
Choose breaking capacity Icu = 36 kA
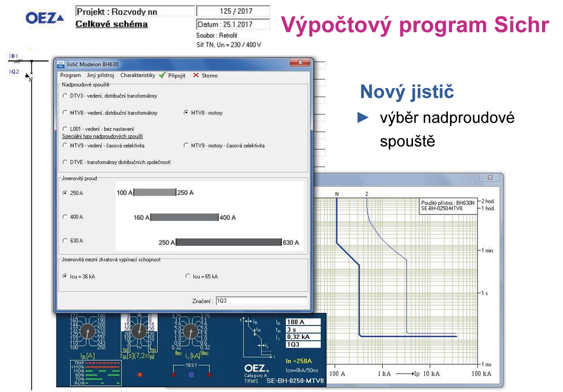coord(65,276)
